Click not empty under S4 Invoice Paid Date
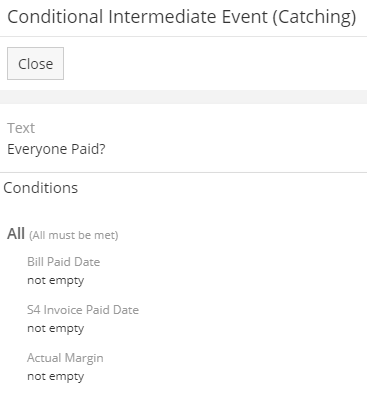 (x=56, y=329)
